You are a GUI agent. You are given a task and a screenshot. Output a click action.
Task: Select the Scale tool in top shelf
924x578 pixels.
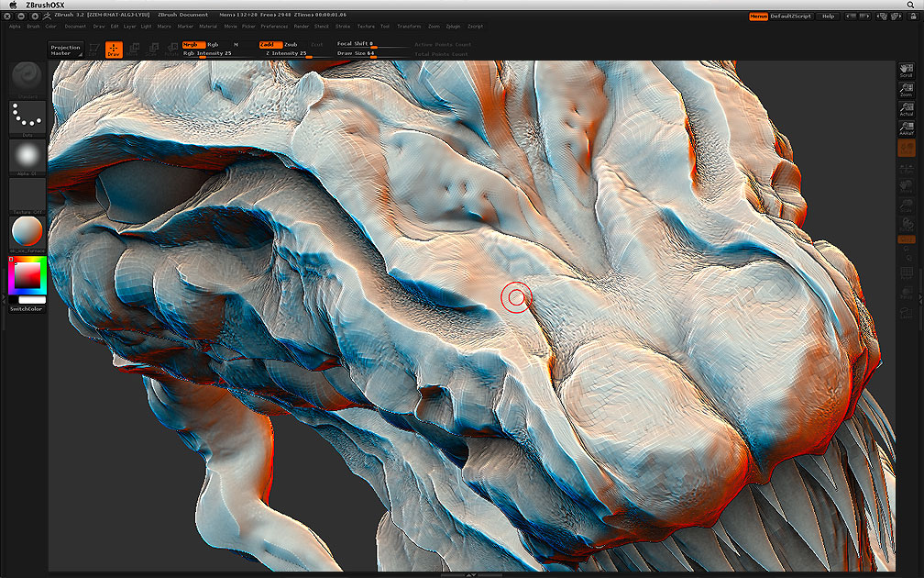point(152,50)
